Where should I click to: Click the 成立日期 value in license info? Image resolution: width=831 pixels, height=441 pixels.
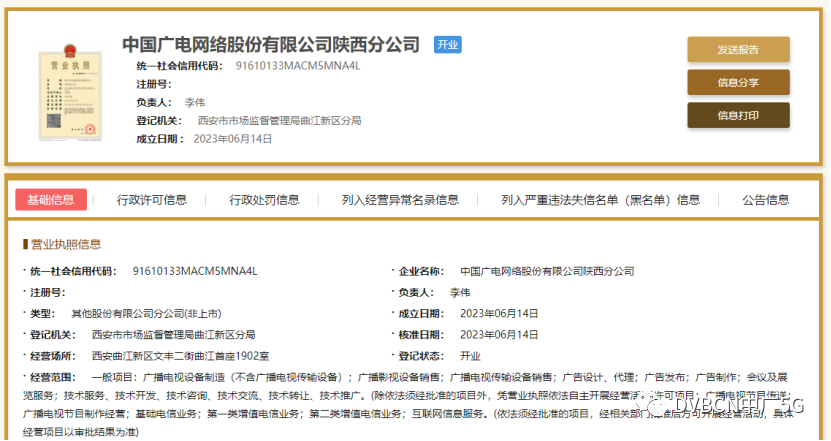point(499,314)
